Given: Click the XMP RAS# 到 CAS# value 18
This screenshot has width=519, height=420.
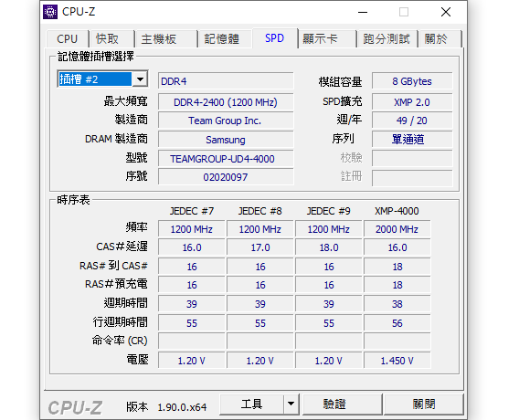Looking at the screenshot, I should [x=397, y=267].
